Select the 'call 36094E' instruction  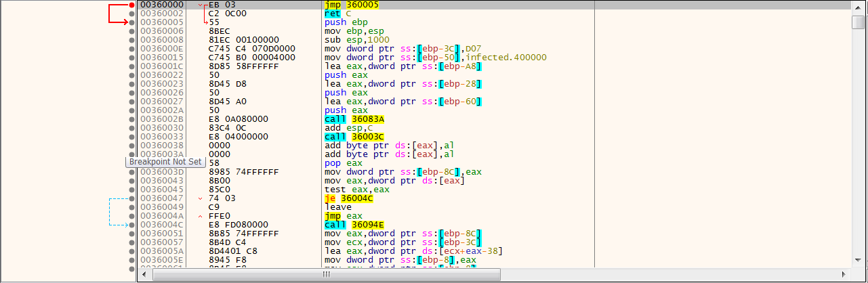tap(354, 225)
